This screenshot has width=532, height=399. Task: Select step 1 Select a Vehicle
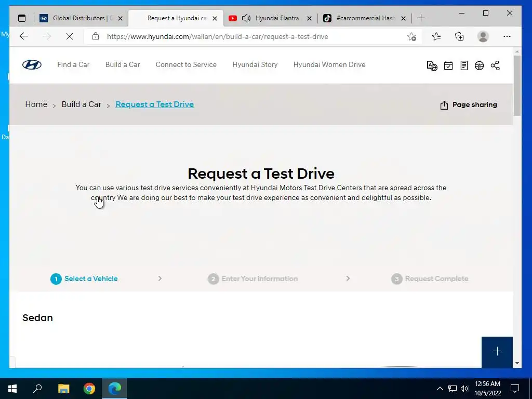(84, 278)
